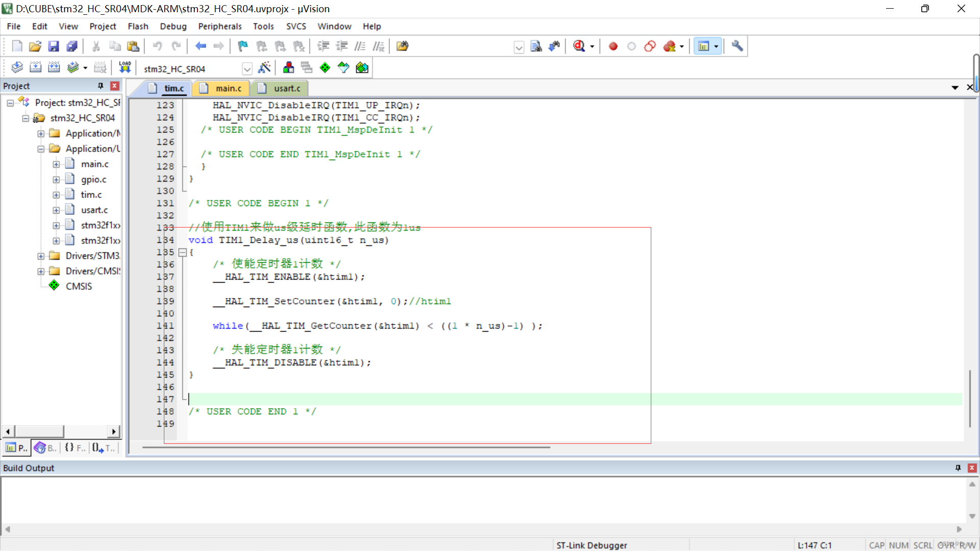Toggle pin on the Build Output panel

(x=958, y=468)
